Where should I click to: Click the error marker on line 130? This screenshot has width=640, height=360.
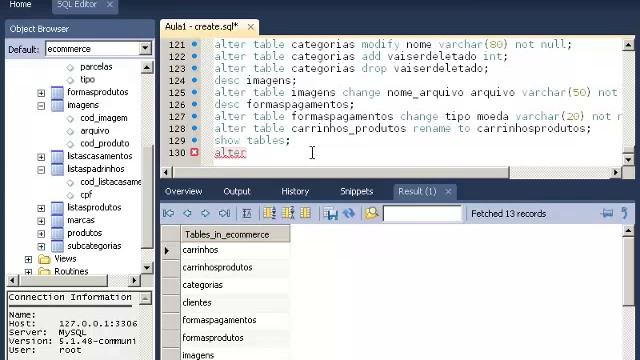[x=195, y=152]
